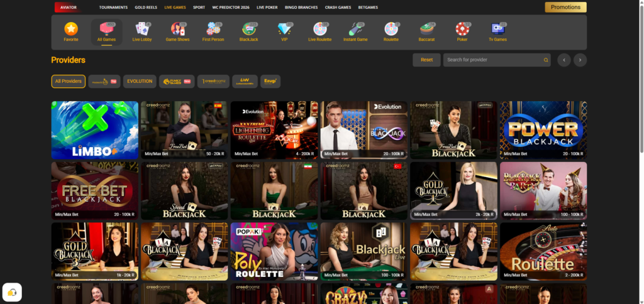Viewport: 644px width, 304px height.
Task: Select the Baccarat category icon
Action: tap(427, 32)
